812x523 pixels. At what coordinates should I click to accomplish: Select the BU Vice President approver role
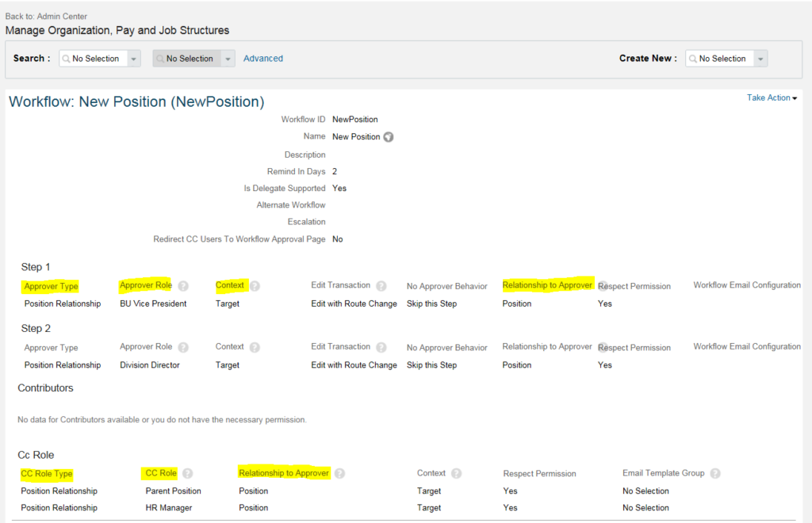coord(153,303)
